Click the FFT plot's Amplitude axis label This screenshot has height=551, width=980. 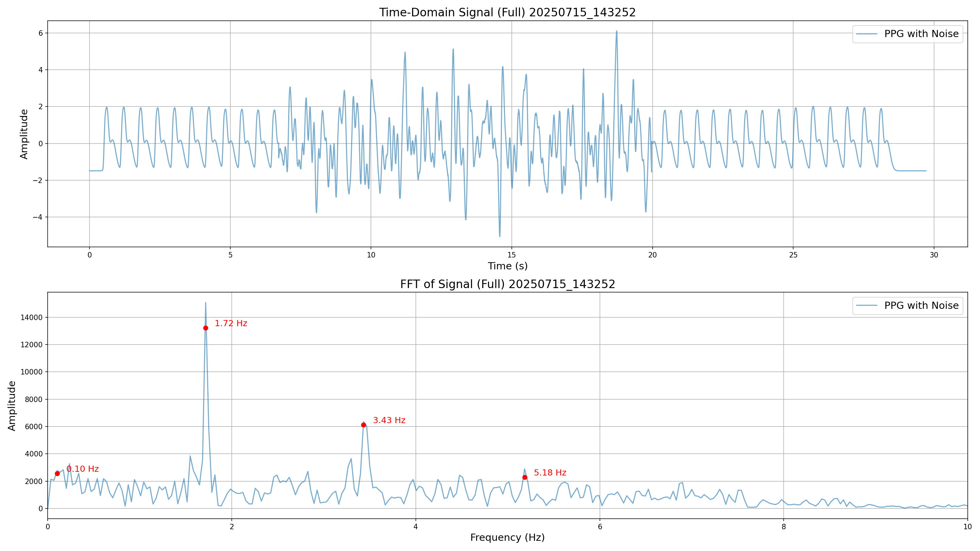[12, 405]
